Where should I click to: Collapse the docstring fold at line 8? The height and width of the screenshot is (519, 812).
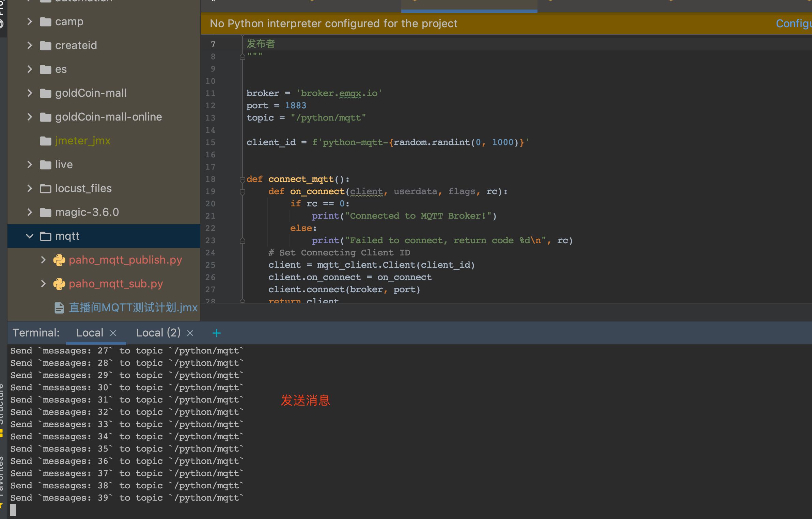[x=243, y=57]
